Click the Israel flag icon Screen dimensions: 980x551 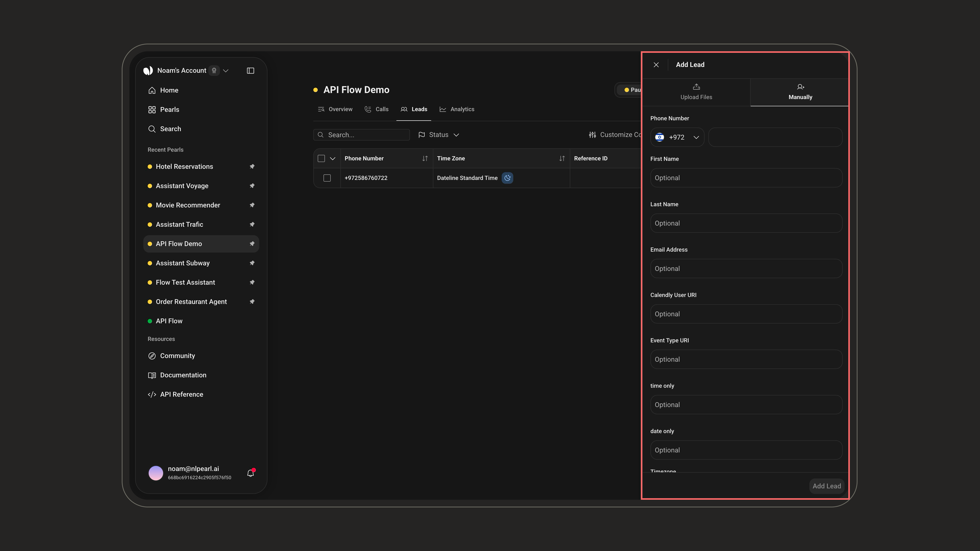coord(660,137)
